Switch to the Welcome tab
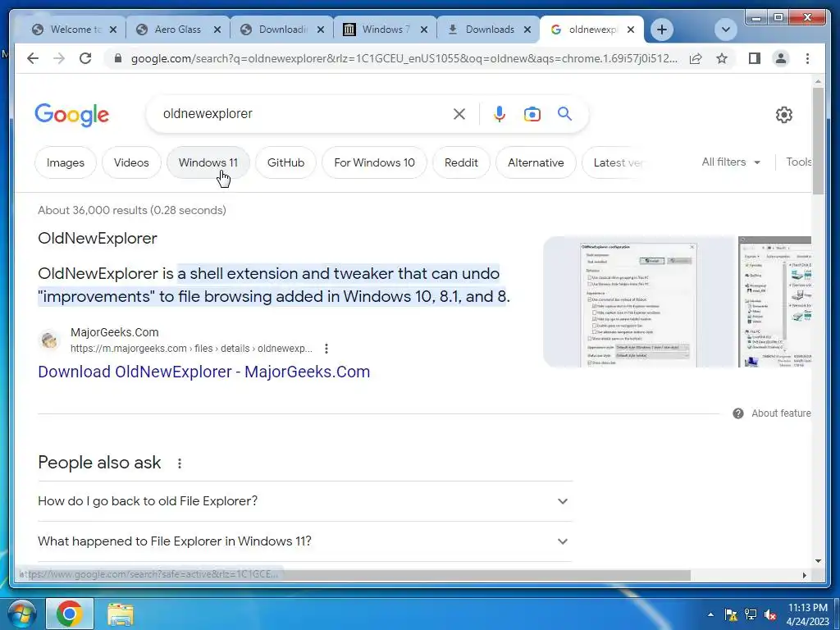The image size is (840, 630). 74,30
